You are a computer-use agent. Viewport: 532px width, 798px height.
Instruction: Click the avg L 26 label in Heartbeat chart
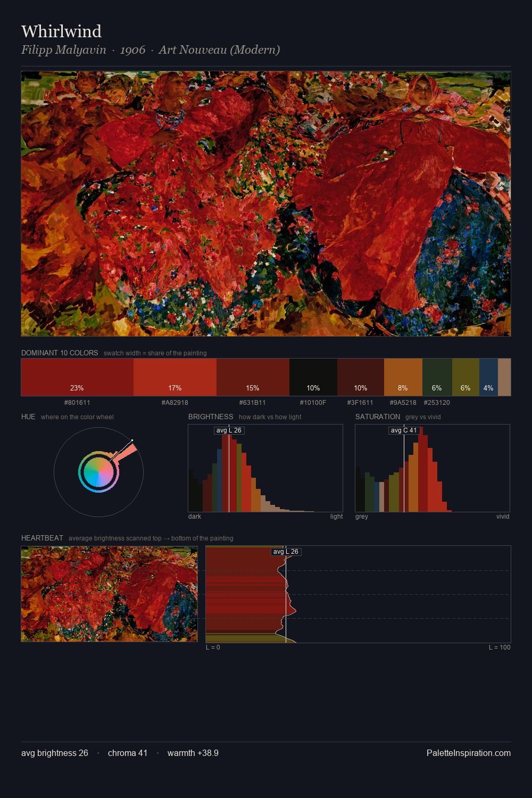pos(286,552)
